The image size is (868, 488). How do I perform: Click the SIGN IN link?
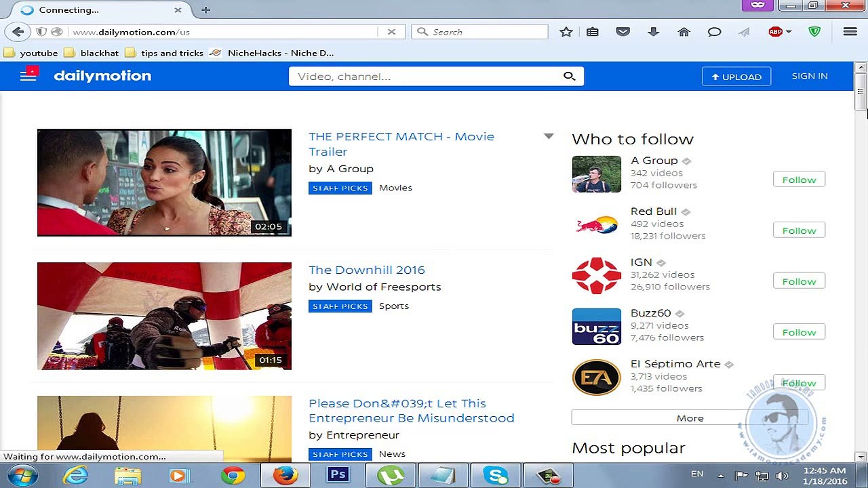tap(810, 76)
